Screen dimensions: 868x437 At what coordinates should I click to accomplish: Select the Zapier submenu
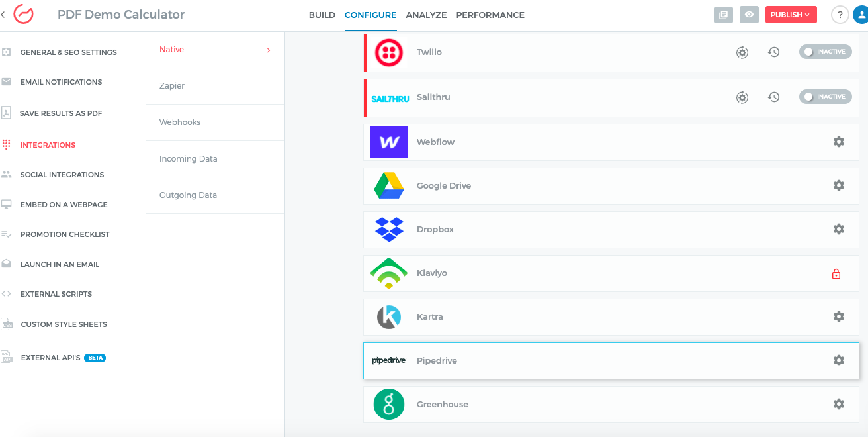pyautogui.click(x=215, y=86)
